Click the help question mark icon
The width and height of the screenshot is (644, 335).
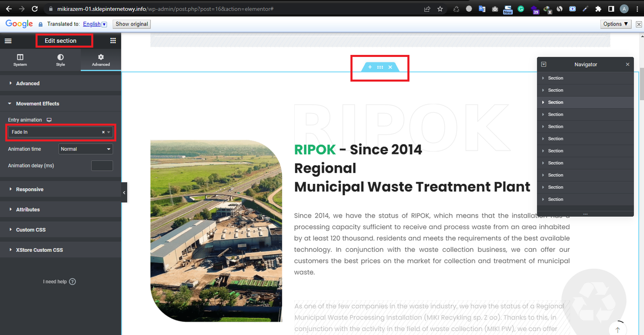click(x=72, y=282)
